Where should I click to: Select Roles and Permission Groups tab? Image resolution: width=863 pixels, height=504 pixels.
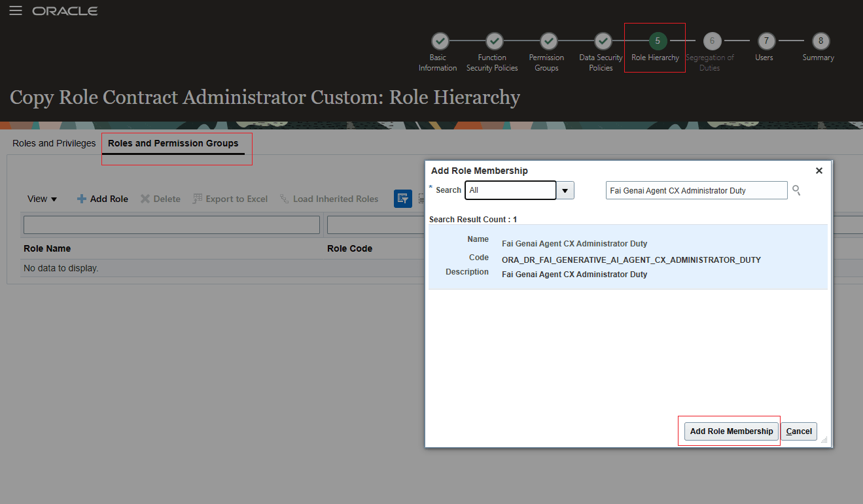tap(173, 143)
